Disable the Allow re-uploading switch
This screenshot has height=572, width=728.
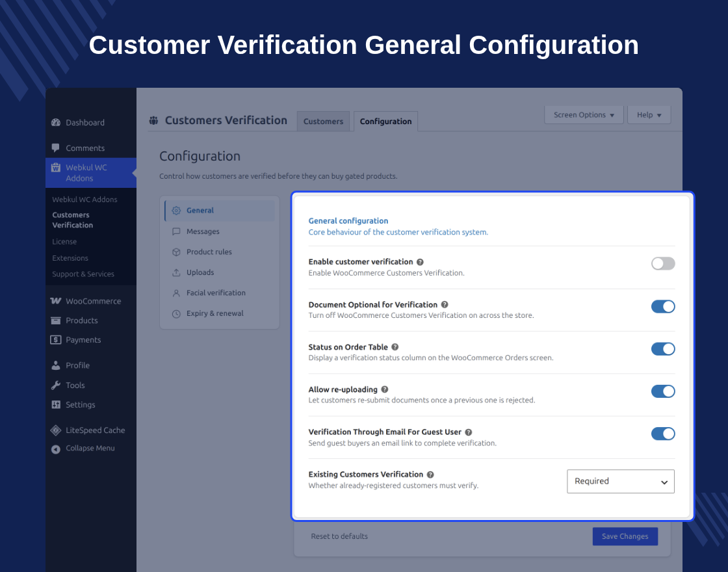(x=663, y=391)
